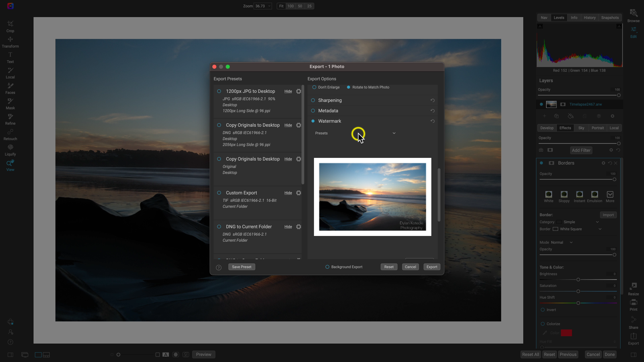Select the Liquify tool
Image resolution: width=644 pixels, height=362 pixels.
pyautogui.click(x=10, y=150)
